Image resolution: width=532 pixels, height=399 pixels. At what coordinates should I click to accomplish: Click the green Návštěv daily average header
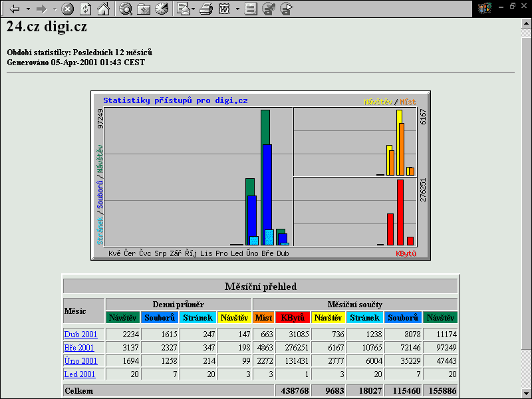[x=122, y=318]
